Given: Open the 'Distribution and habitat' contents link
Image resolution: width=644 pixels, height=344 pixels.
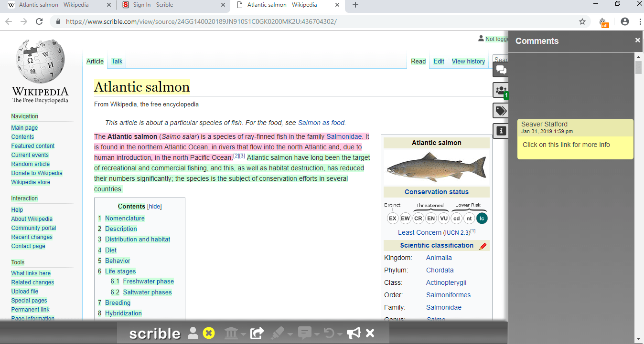Looking at the screenshot, I should 138,240.
